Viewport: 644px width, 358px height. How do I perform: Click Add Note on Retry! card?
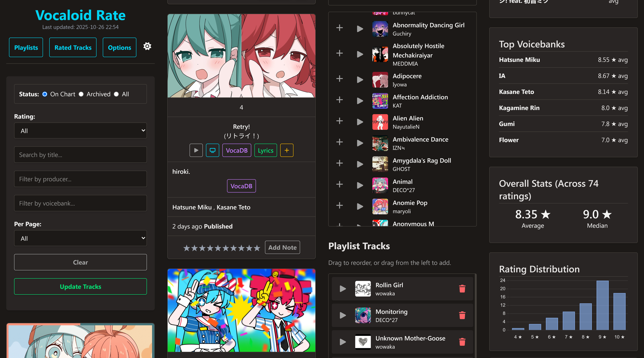tap(282, 247)
